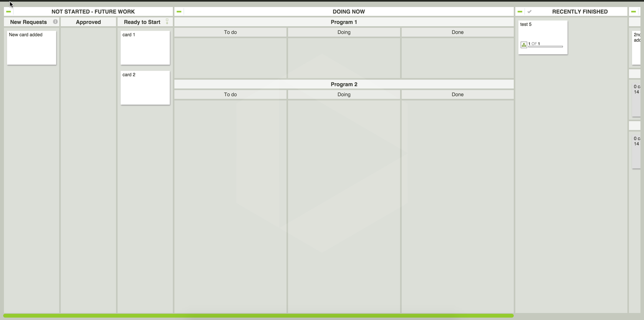Collapse the RECENTLY FINISHED lane

tap(520, 12)
